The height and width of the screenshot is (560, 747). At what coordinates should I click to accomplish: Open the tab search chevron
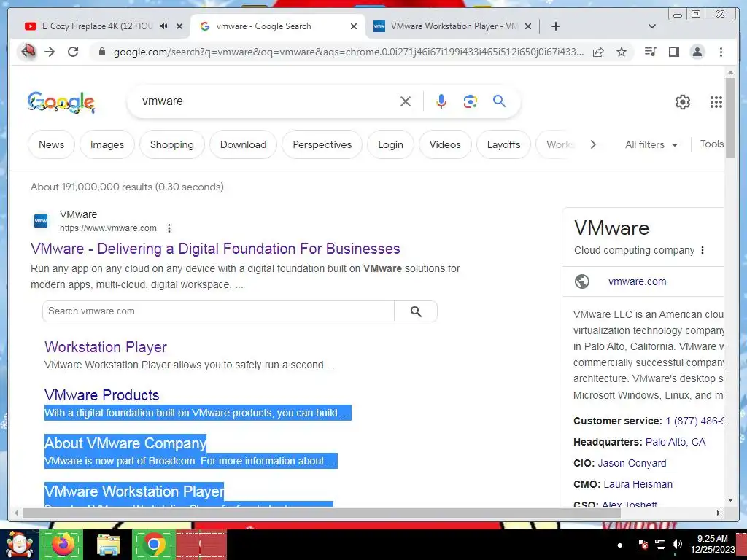pyautogui.click(x=652, y=26)
